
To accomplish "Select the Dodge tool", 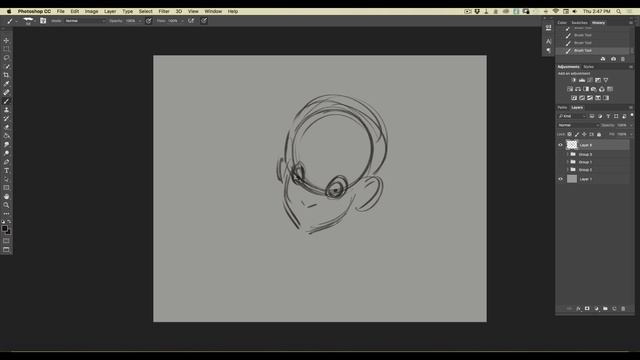I will tap(6, 153).
